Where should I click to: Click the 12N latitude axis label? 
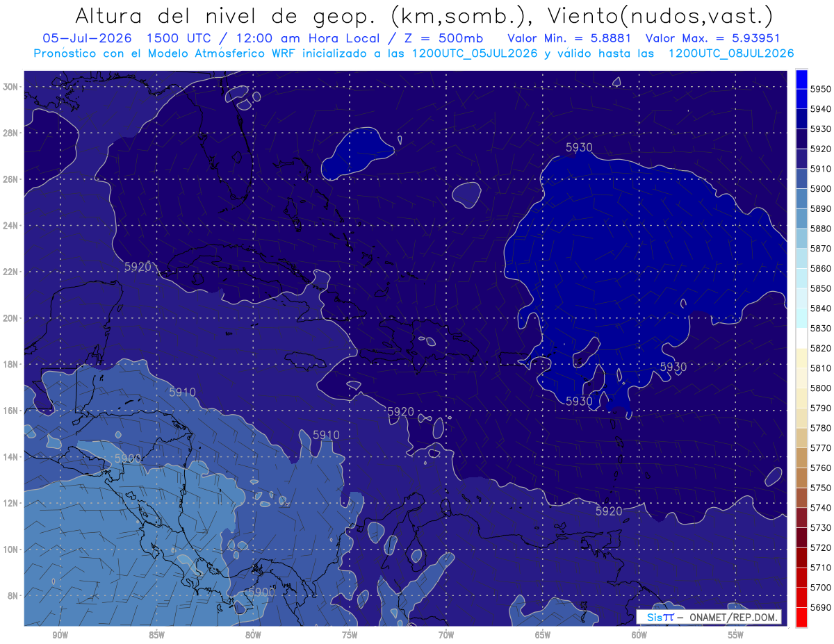pos(12,503)
